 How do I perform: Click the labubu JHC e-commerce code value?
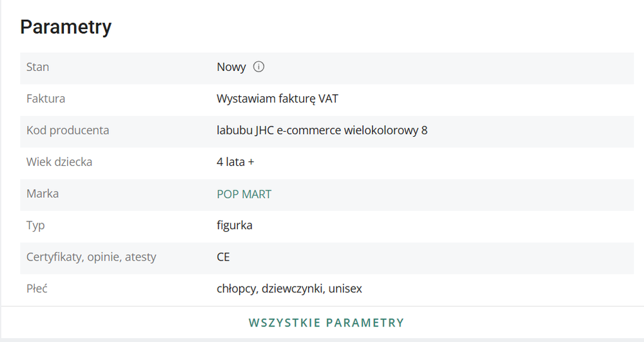322,130
